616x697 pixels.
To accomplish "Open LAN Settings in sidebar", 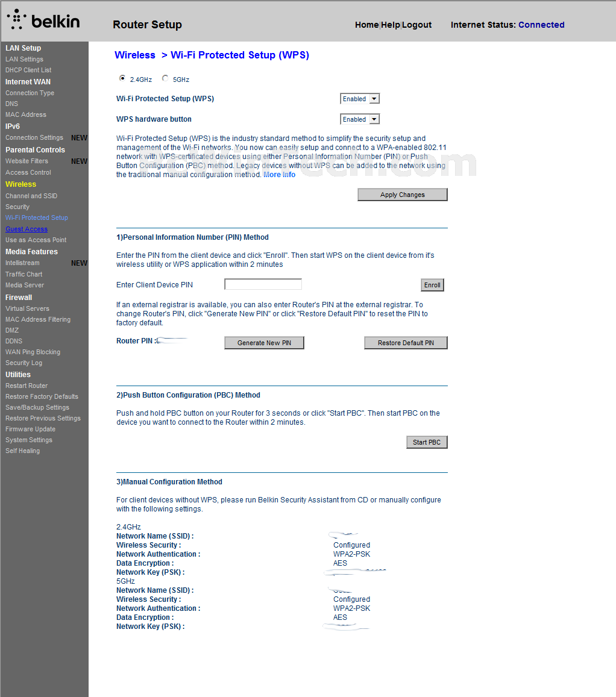I will point(25,59).
